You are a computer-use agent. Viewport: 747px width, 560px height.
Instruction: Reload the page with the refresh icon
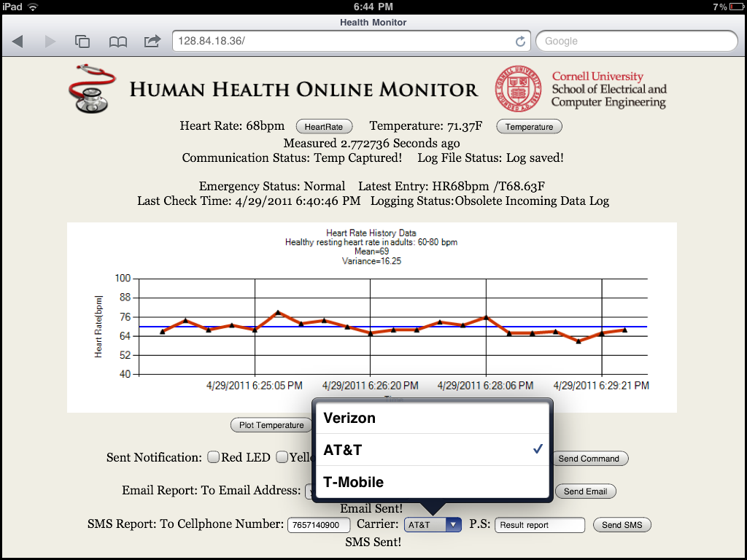520,42
